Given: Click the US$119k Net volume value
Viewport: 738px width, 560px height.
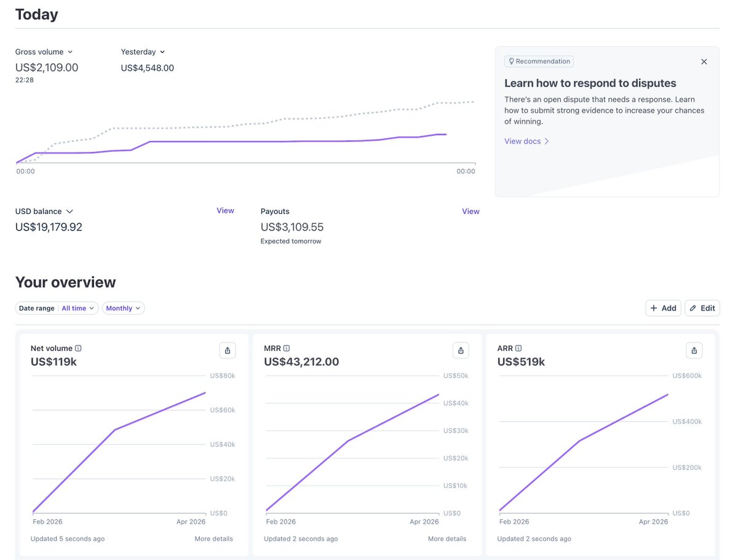Looking at the screenshot, I should click(54, 362).
